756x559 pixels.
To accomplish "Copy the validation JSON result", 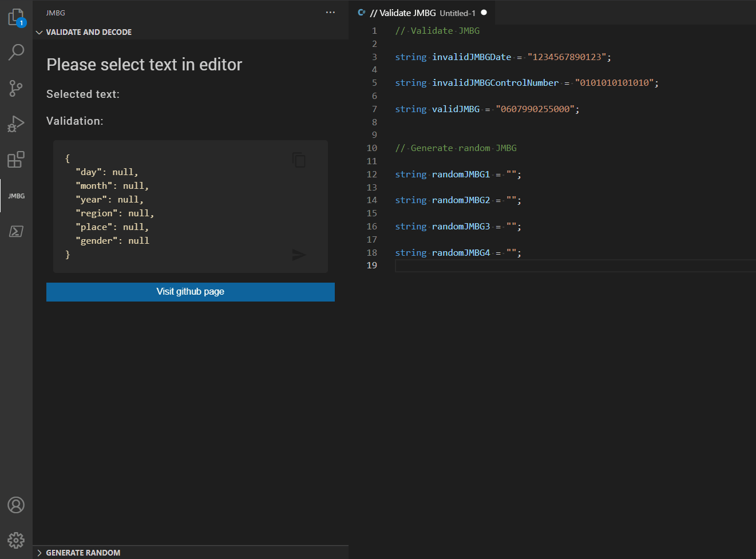I will coord(299,160).
